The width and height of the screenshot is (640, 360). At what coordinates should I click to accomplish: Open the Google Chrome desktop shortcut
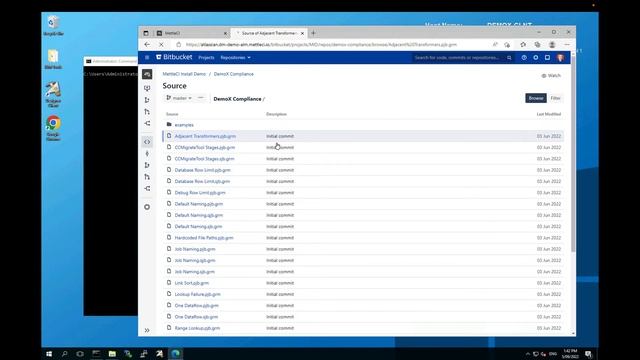tap(53, 128)
